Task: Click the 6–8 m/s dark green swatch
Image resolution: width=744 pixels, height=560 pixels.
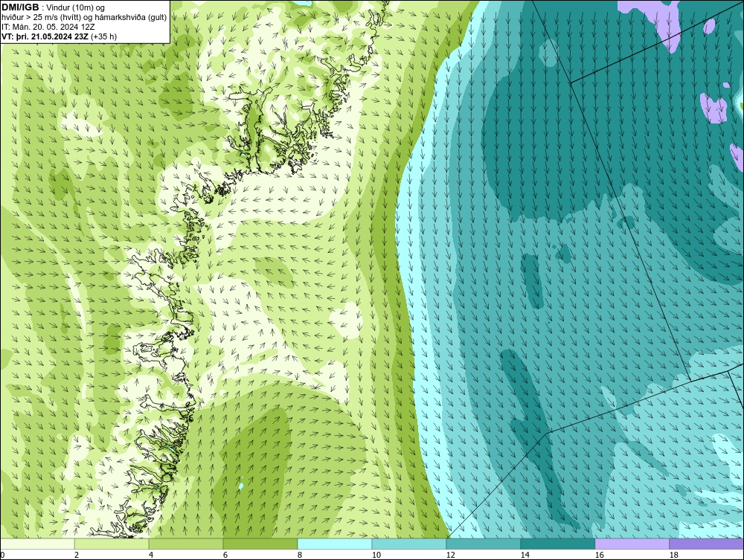Action: pyautogui.click(x=260, y=544)
